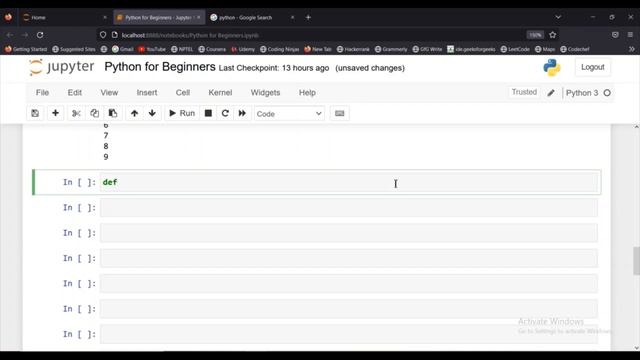This screenshot has height=360, width=640.
Task: Open the Help menu
Action: point(307,93)
